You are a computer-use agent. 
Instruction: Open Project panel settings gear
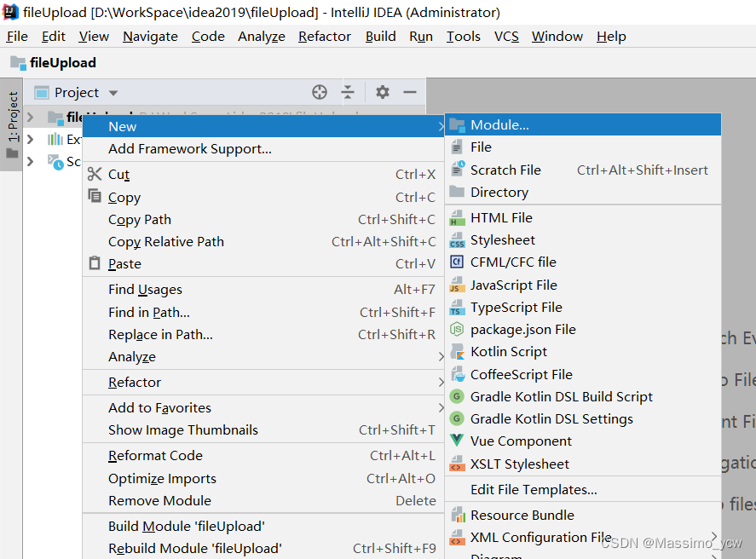[383, 92]
